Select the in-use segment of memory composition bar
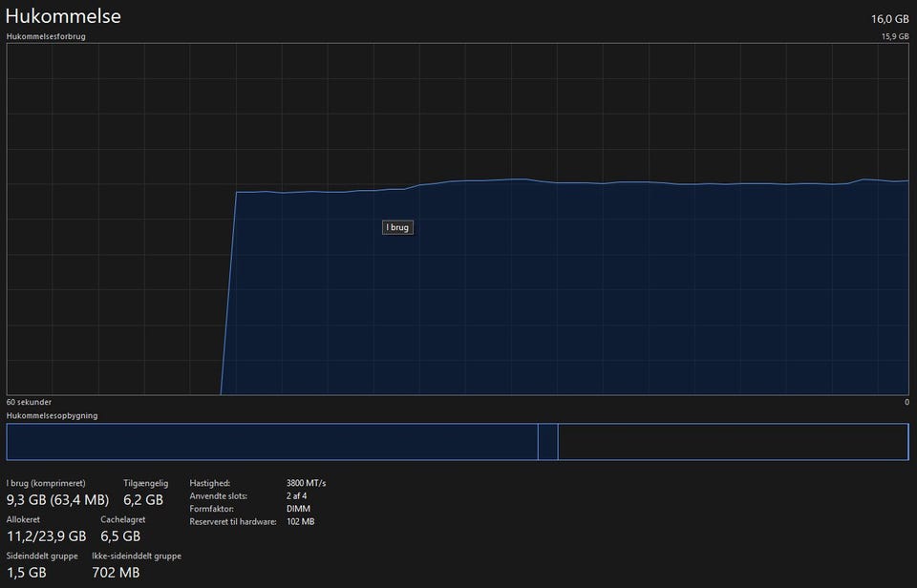The image size is (917, 588). coord(272,442)
